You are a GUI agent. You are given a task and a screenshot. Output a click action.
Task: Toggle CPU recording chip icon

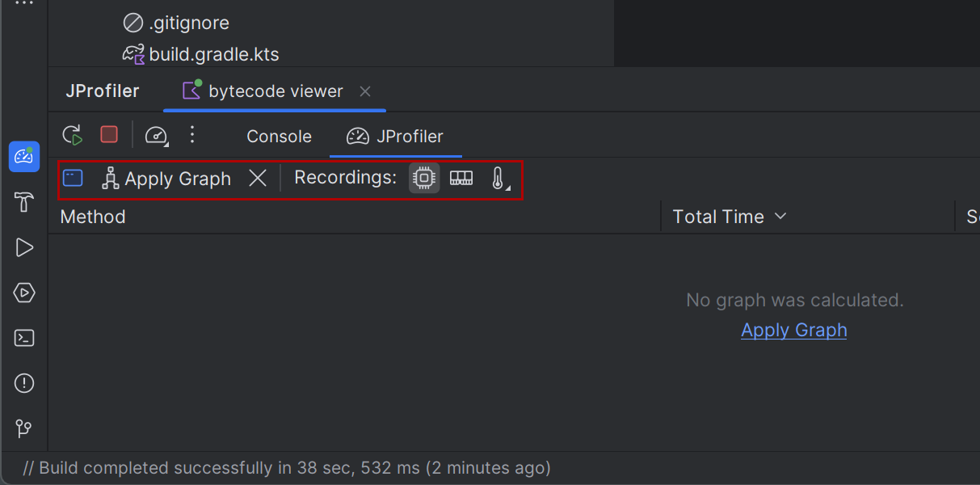tap(424, 178)
